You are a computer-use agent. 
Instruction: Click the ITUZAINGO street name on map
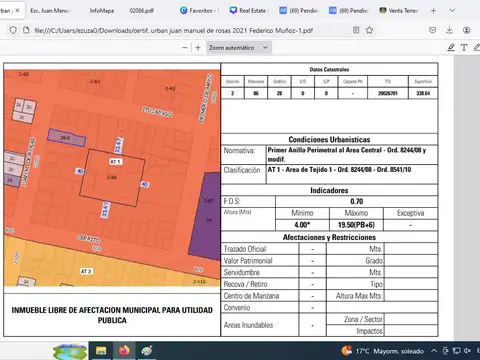157,112
